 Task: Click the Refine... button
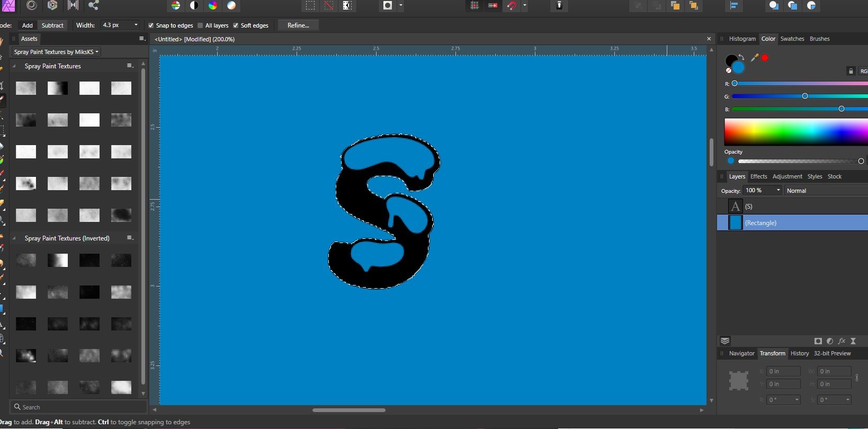298,25
